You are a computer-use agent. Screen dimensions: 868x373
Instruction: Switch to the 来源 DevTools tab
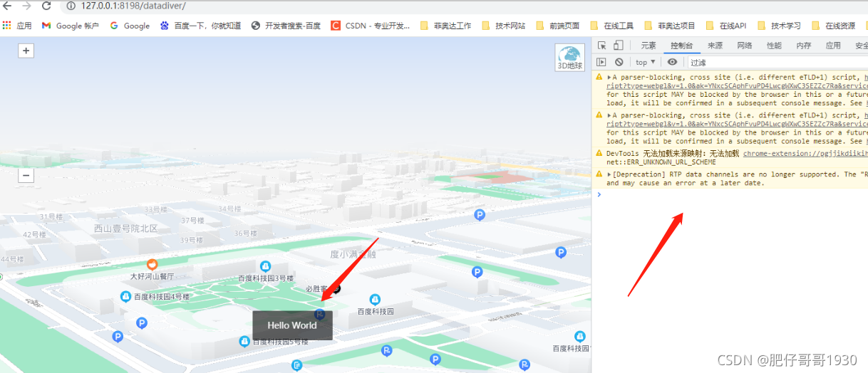[x=715, y=46]
